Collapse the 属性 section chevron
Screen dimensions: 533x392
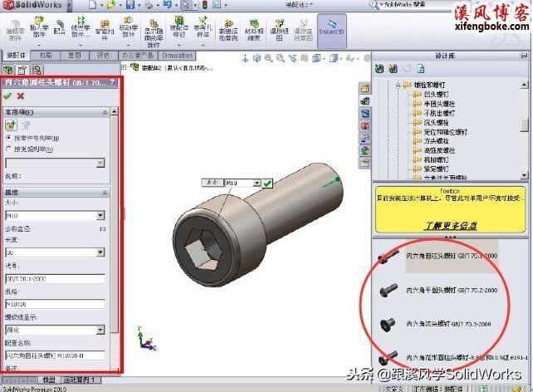click(105, 193)
